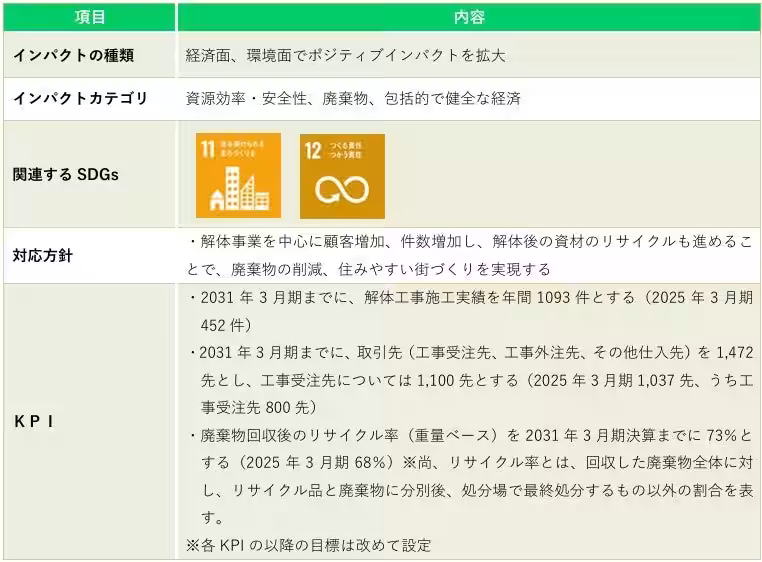Select the 項目 column header

[x=89, y=17]
